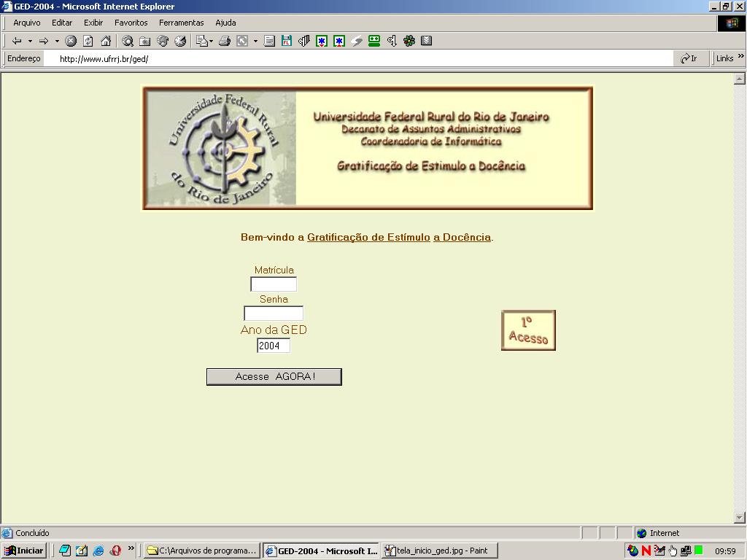The width and height of the screenshot is (747, 560).
Task: Open the Favorites pane icon
Action: [145, 41]
